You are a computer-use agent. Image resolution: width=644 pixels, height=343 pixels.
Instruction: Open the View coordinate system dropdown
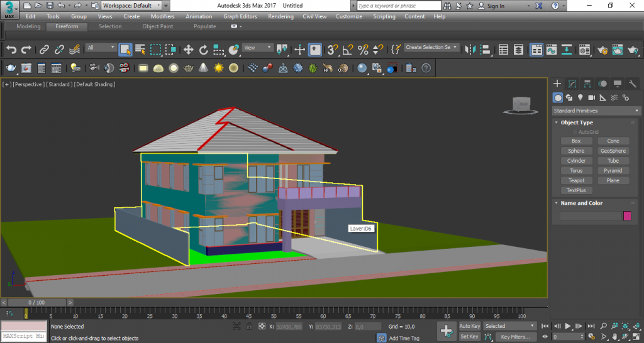point(257,48)
